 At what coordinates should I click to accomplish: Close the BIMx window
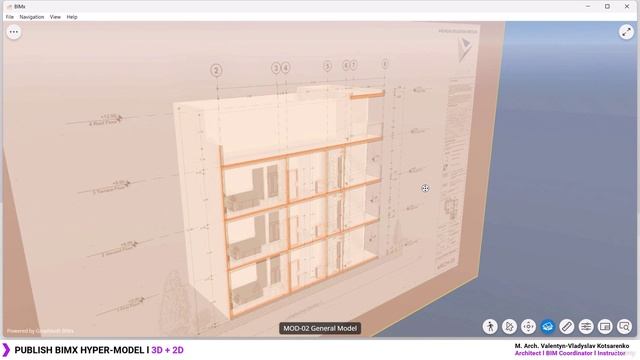point(627,7)
